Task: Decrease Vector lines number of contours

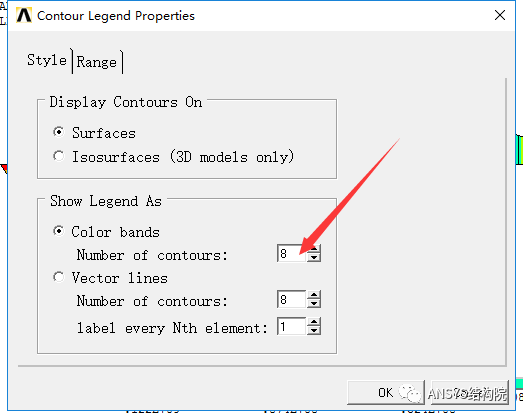Action: pyautogui.click(x=314, y=303)
